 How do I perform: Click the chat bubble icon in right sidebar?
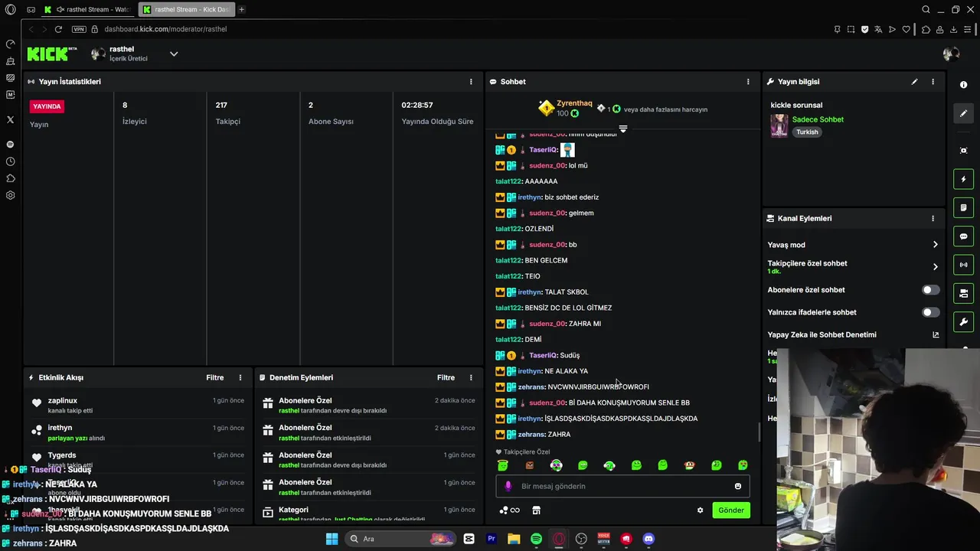point(963,236)
